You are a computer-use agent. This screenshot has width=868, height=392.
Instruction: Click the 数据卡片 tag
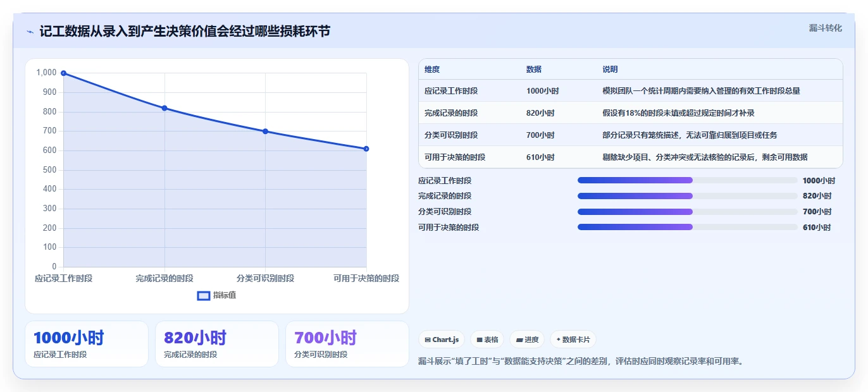click(573, 340)
